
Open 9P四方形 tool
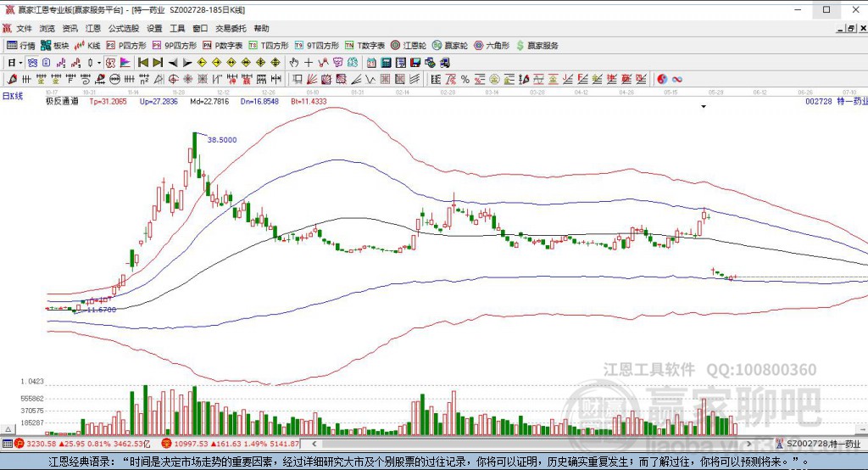click(175, 46)
